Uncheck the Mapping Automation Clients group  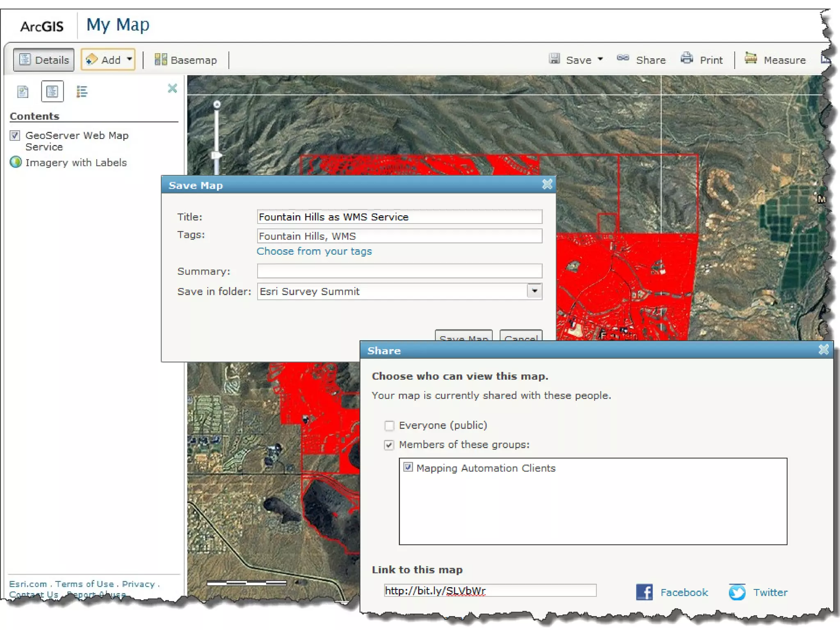pyautogui.click(x=408, y=467)
